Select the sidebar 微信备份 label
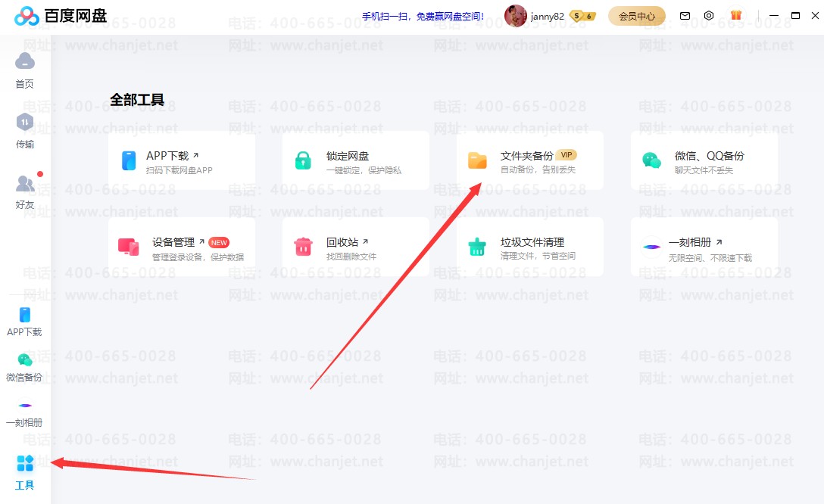The height and width of the screenshot is (504, 824). coord(25,378)
